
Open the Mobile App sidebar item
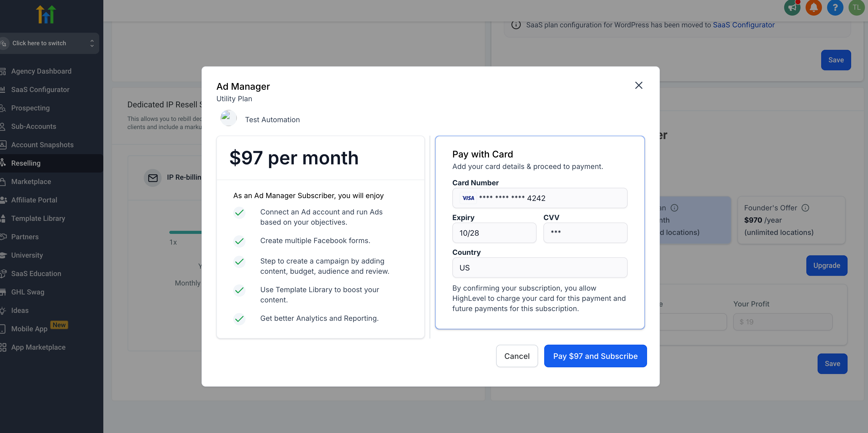(x=29, y=329)
